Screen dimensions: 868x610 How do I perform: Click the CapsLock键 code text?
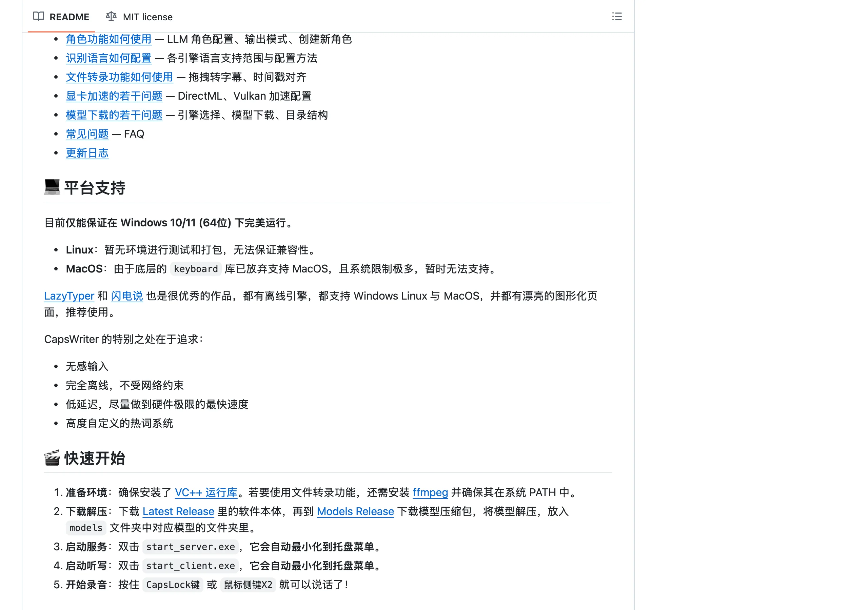point(173,585)
